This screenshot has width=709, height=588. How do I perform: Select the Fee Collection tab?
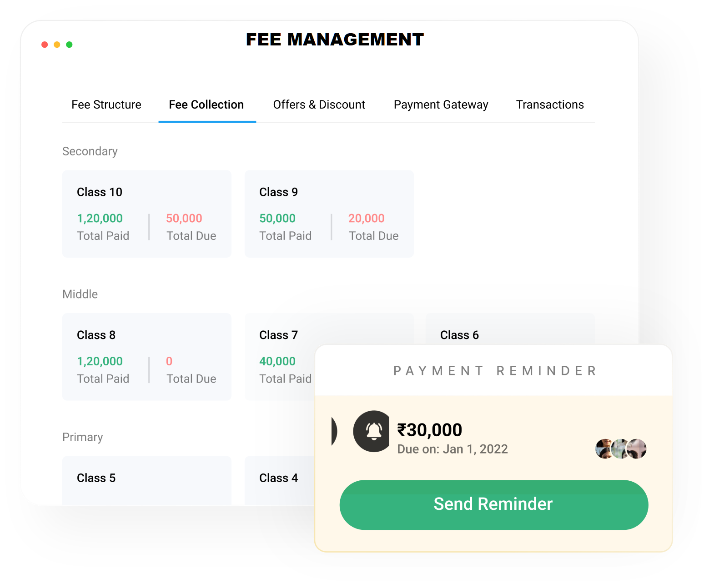[206, 105]
